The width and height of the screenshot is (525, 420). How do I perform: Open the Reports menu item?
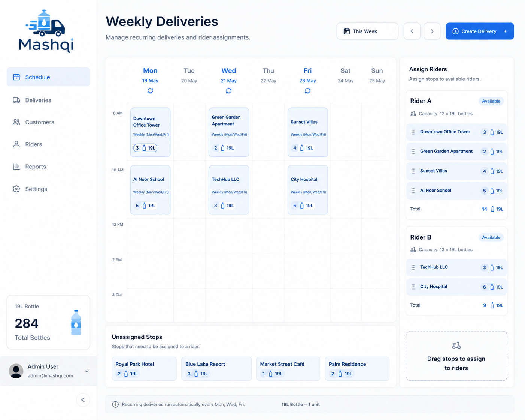pos(48,167)
